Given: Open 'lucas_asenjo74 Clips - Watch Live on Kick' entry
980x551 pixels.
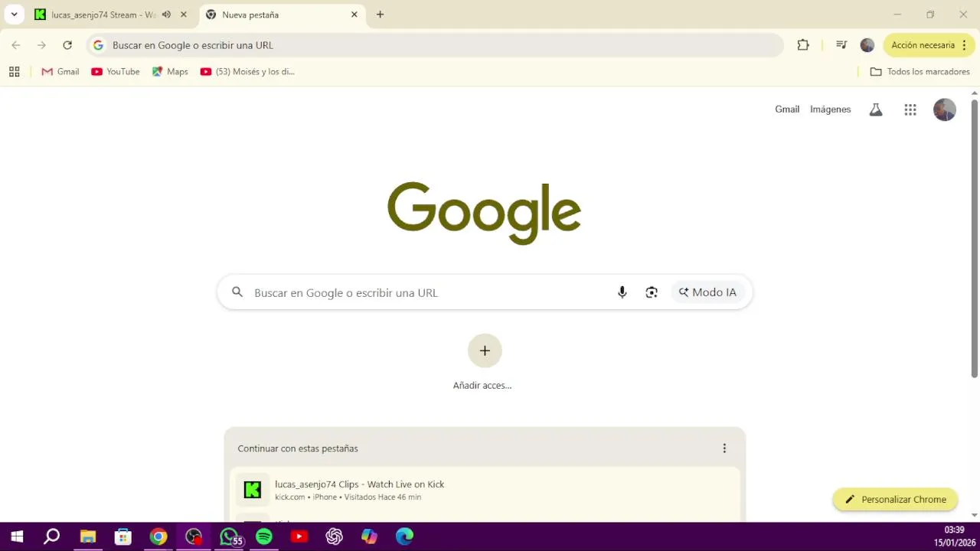Looking at the screenshot, I should click(x=485, y=490).
